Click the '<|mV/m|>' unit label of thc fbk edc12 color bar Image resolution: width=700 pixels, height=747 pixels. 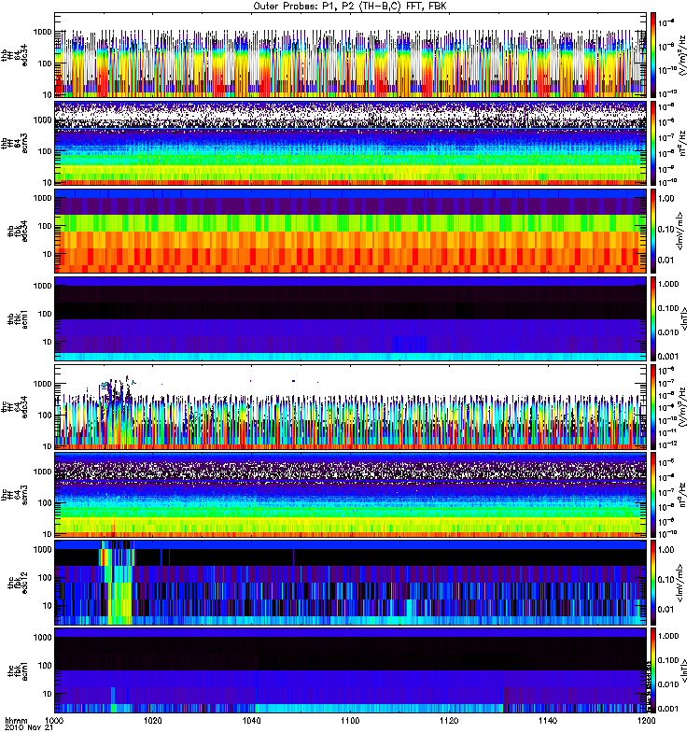coord(681,583)
